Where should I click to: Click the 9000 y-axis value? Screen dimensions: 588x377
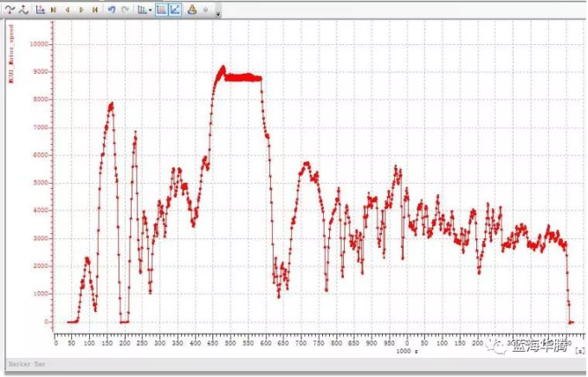tap(41, 72)
